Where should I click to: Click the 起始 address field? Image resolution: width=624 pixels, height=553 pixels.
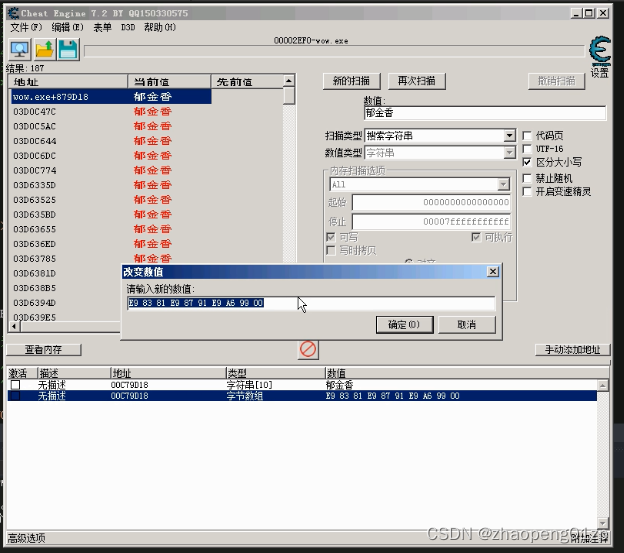pyautogui.click(x=431, y=202)
